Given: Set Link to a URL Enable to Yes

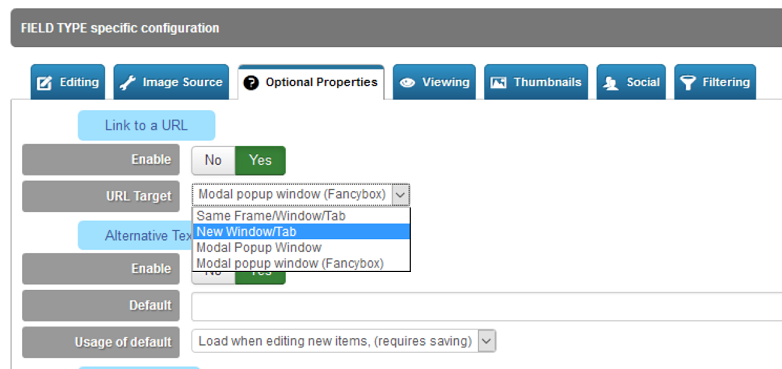Looking at the screenshot, I should pos(260,160).
